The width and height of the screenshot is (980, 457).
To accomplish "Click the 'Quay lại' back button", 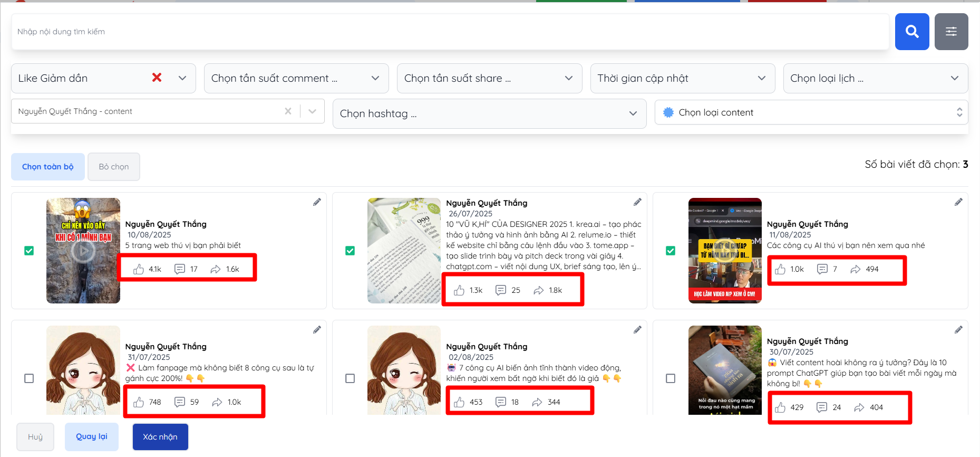I will pos(92,437).
